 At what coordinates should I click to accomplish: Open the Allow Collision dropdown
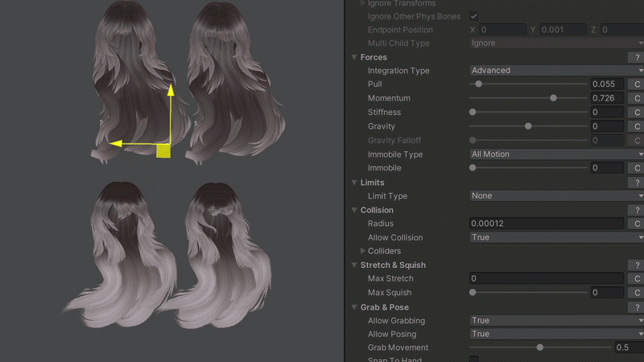point(555,237)
